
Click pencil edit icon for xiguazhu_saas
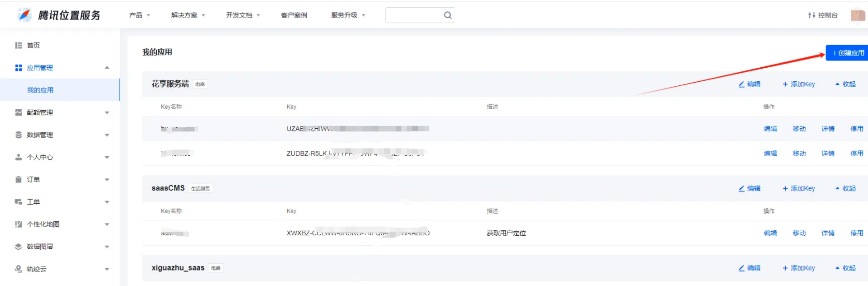click(x=742, y=268)
